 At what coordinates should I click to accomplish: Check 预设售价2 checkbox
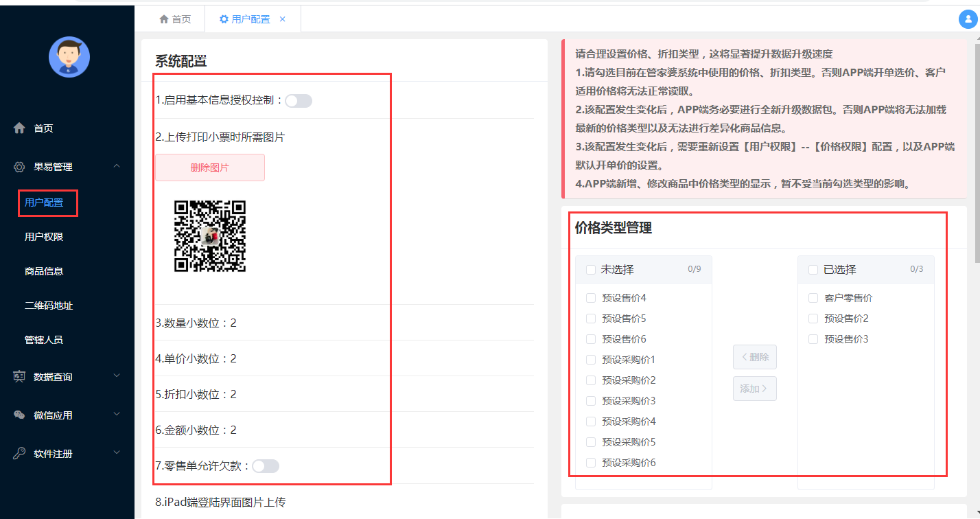click(813, 319)
